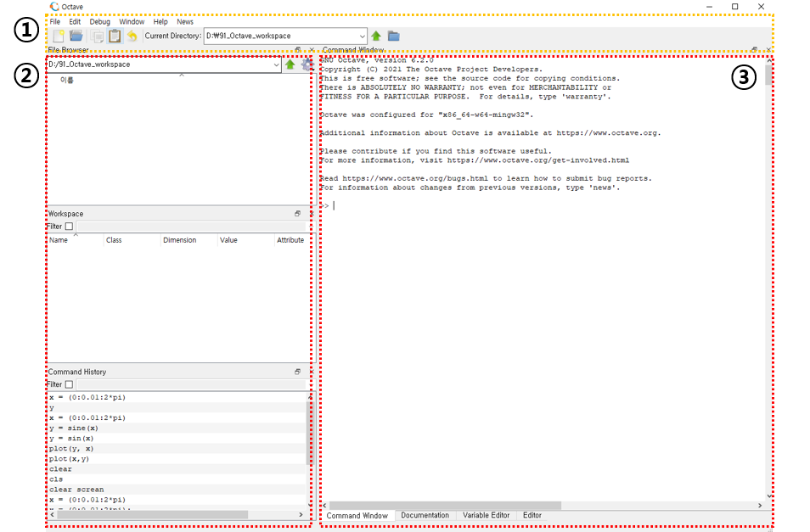
Task: Select the Command Window tab
Action: (x=357, y=516)
